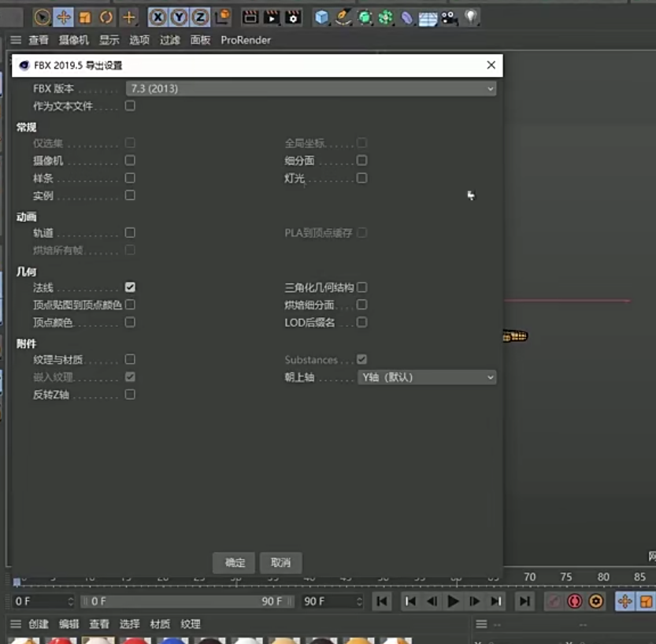Enable 样条 checkbox
Screen dimensions: 656x644
[130, 178]
